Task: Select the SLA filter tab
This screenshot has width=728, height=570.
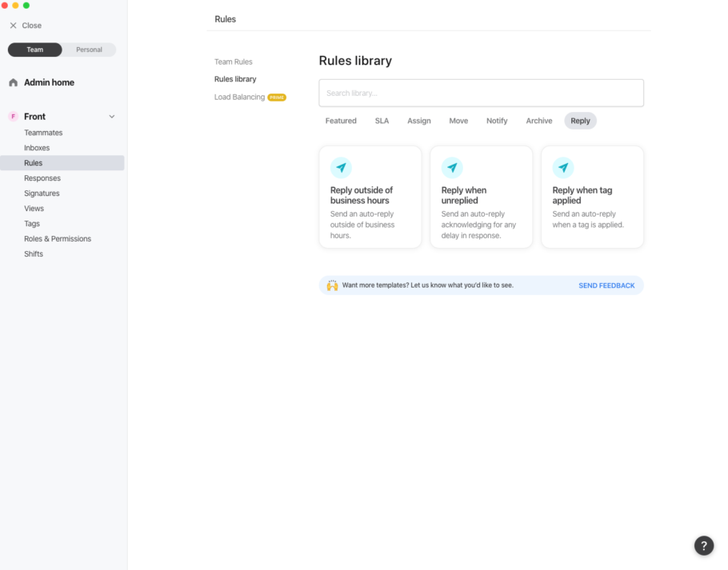Action: (382, 121)
